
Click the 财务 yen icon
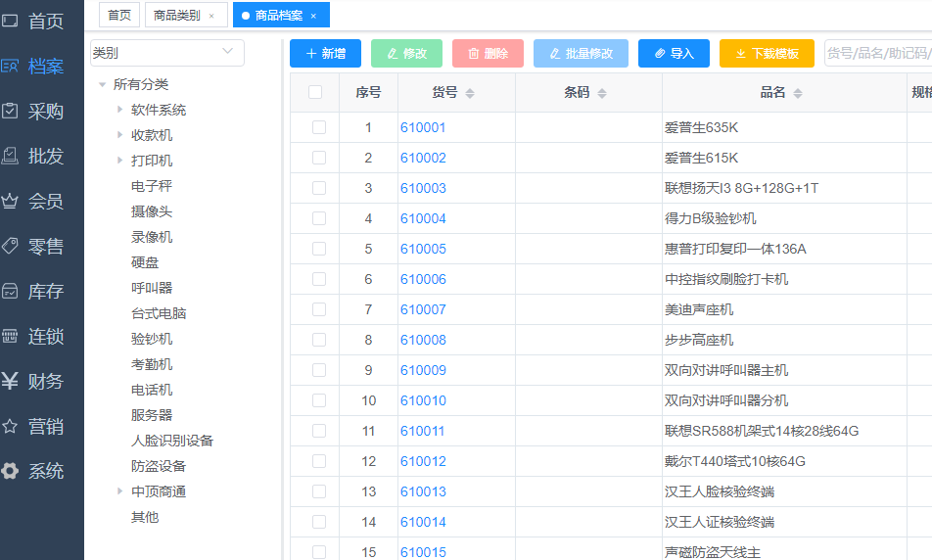[11, 381]
